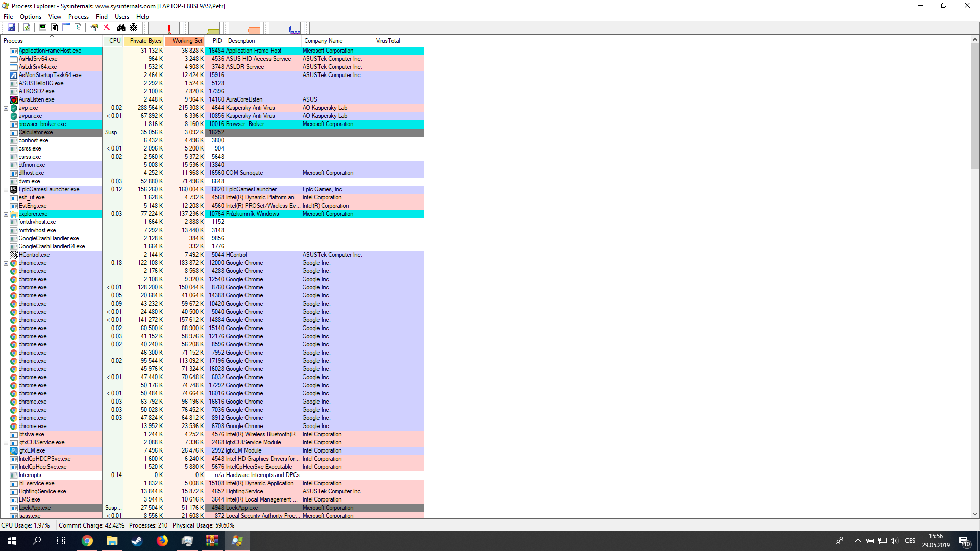Open the Users menu

[122, 17]
